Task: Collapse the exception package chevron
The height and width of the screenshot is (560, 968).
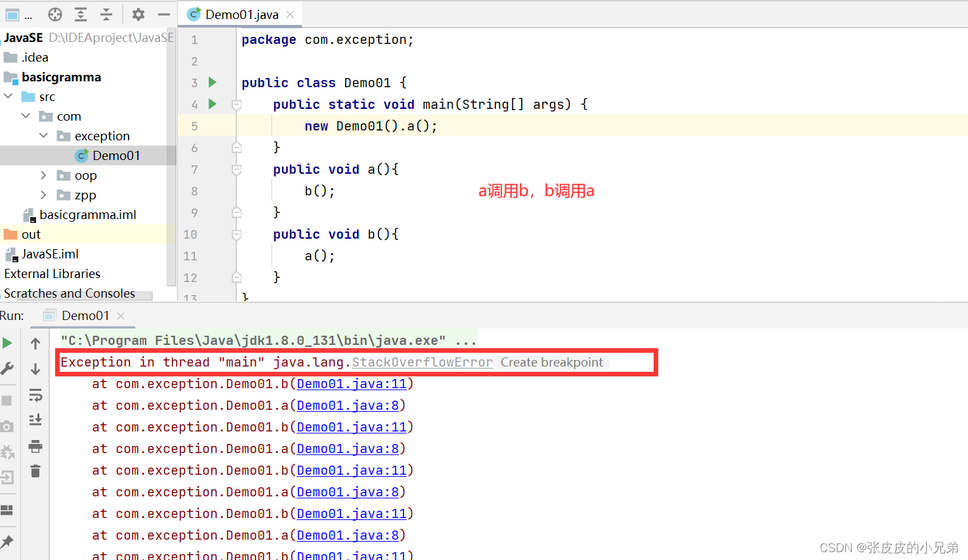Action: coord(44,136)
